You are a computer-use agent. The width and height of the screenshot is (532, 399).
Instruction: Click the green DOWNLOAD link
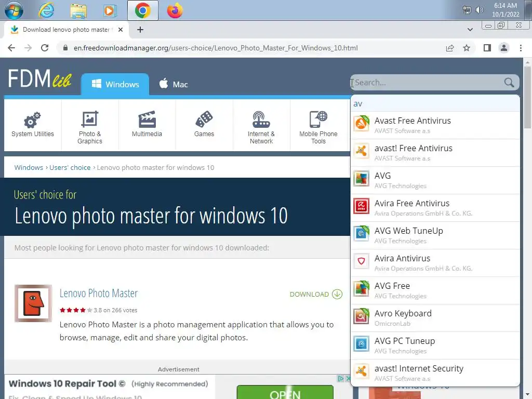(x=316, y=294)
